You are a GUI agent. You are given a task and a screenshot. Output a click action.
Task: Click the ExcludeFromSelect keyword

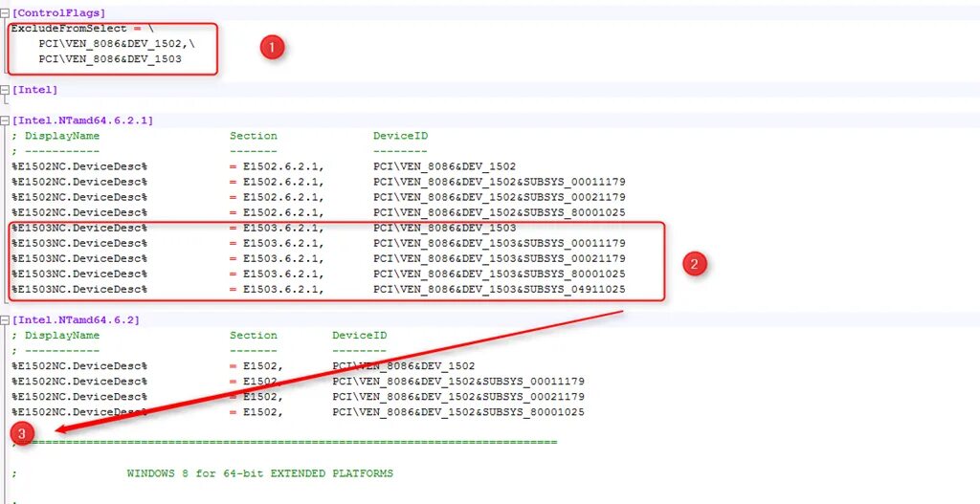coord(69,29)
